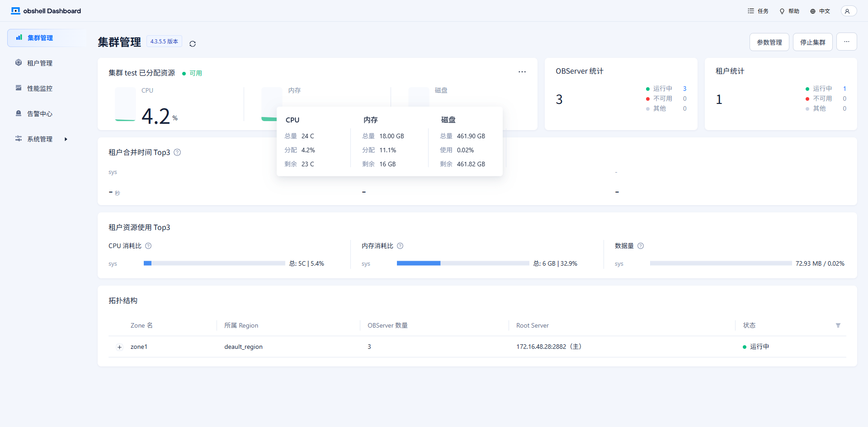Open the user avatar icon menu
The height and width of the screenshot is (427, 868).
[x=848, y=11]
